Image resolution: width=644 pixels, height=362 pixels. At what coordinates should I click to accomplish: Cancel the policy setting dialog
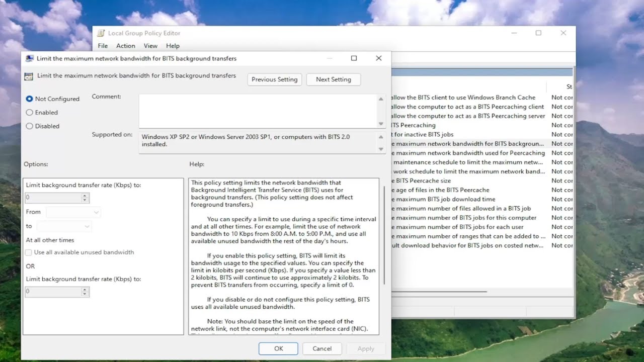point(322,348)
